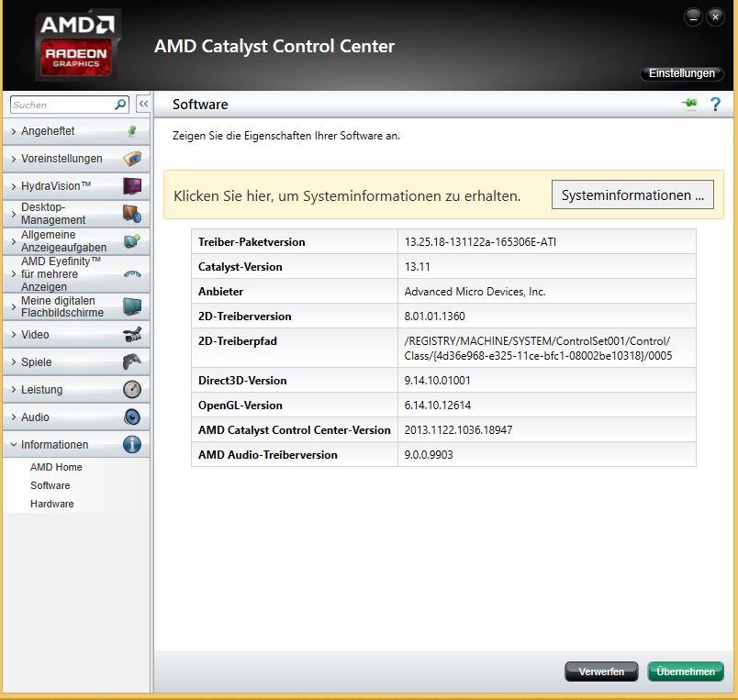This screenshot has height=700, width=738.
Task: Click the Spiele gamepad icon
Action: pos(132,361)
